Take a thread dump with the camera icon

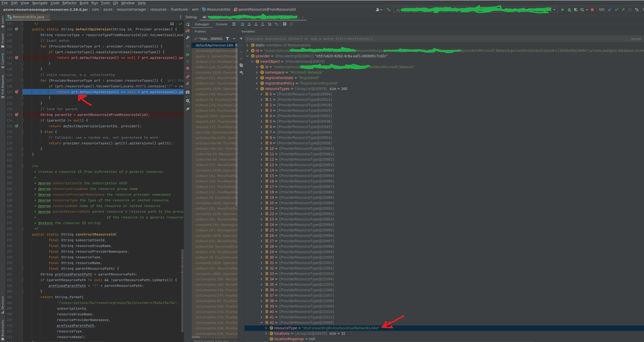tap(188, 92)
